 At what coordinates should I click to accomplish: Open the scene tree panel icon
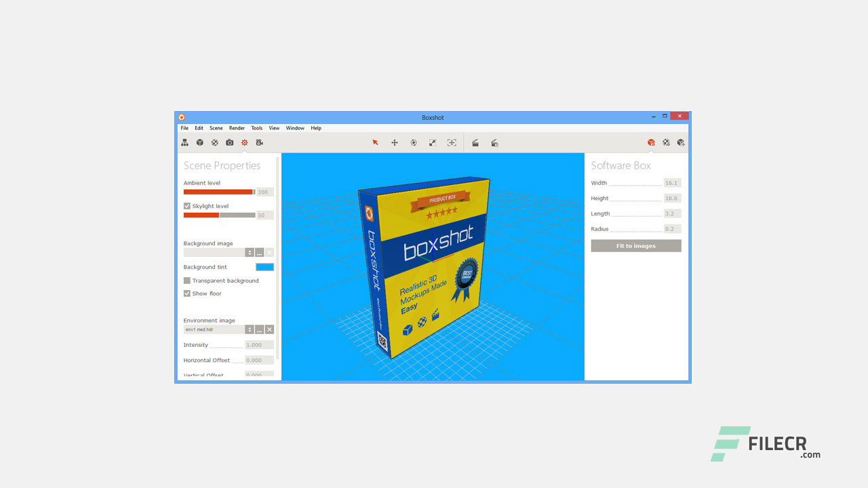[x=184, y=142]
